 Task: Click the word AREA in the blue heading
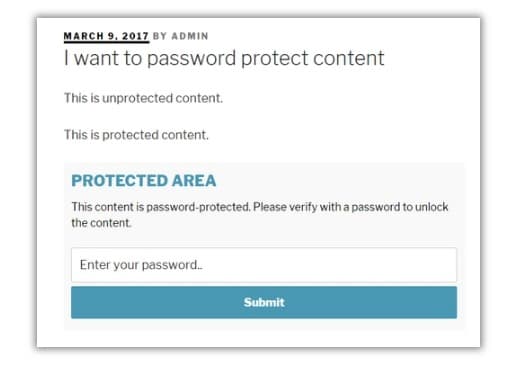coord(194,181)
